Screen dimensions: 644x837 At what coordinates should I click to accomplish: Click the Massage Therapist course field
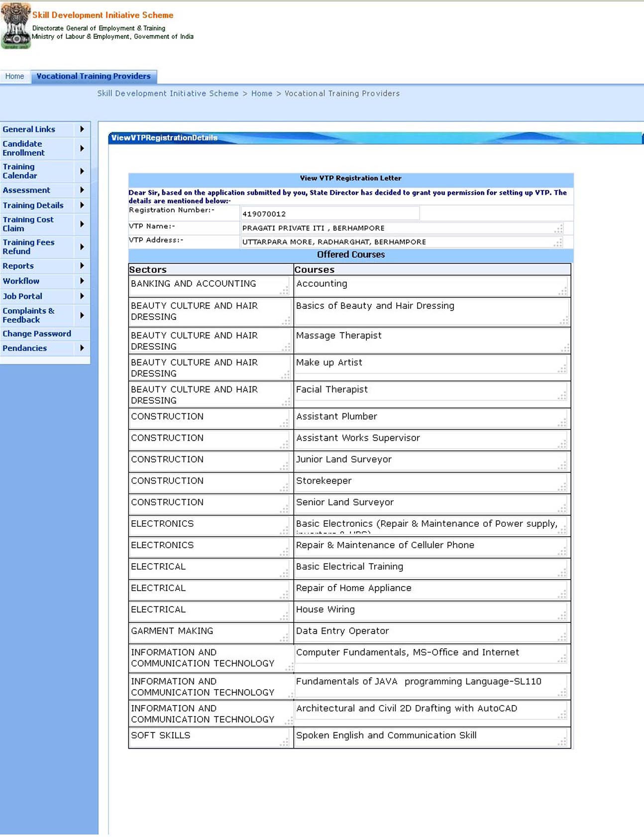tap(431, 341)
